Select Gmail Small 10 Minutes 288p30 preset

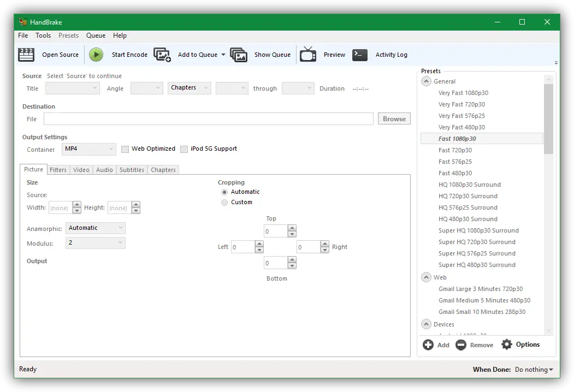[x=482, y=312]
